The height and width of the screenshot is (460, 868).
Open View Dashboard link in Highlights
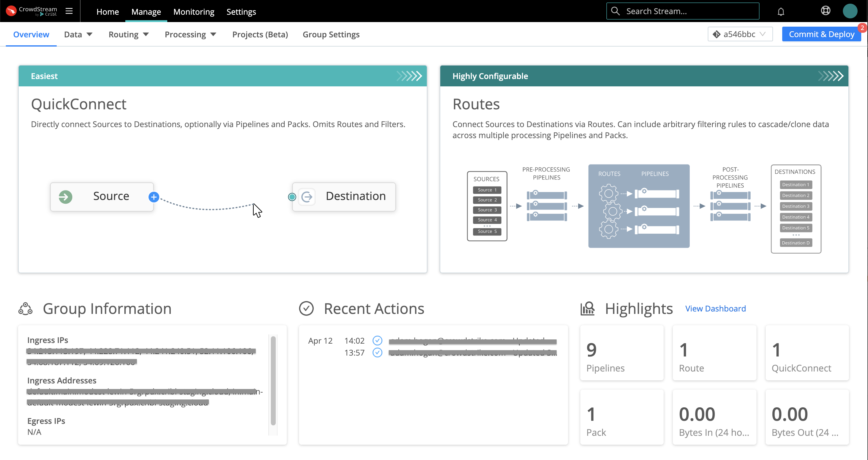point(715,308)
